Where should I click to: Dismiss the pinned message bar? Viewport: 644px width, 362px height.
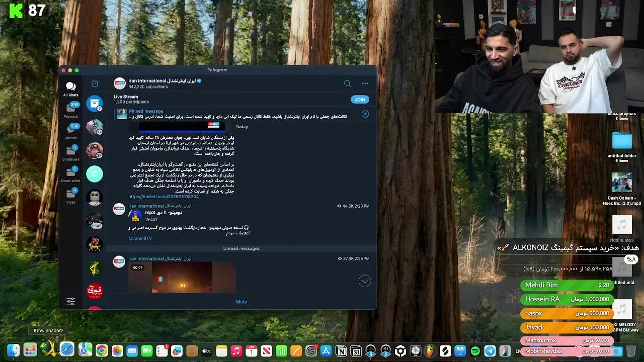tap(365, 114)
